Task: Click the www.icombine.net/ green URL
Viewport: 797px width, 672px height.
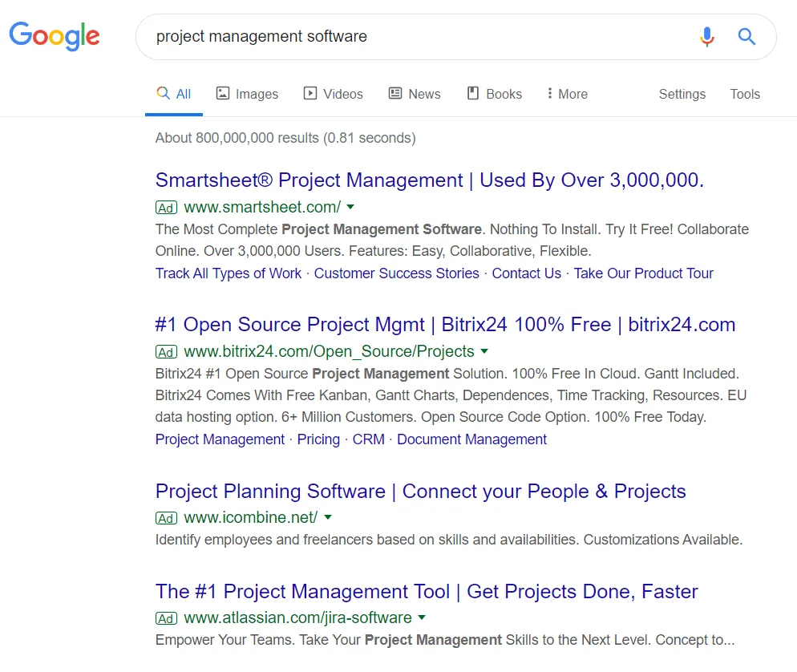Action: (x=251, y=517)
